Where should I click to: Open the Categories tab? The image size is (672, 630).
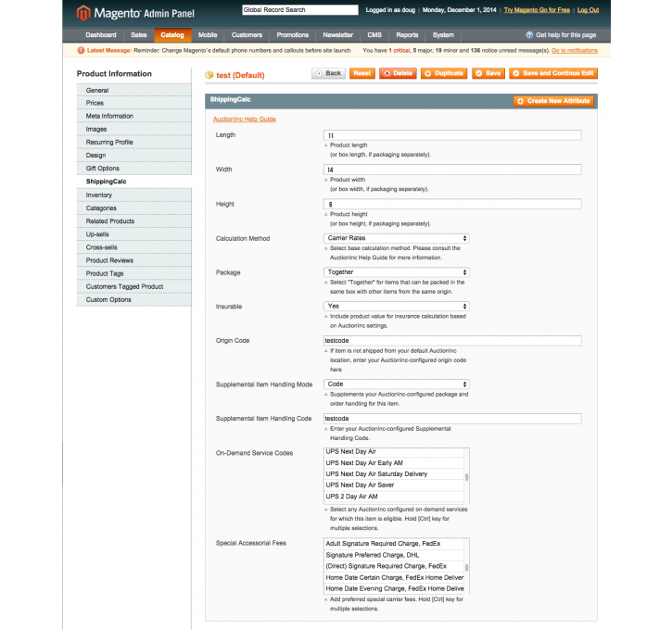pyautogui.click(x=134, y=208)
